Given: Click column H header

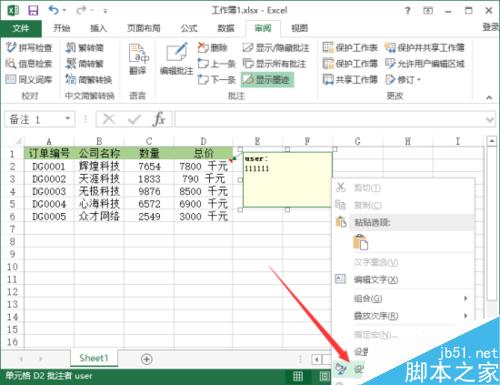Looking at the screenshot, I should (x=408, y=141).
